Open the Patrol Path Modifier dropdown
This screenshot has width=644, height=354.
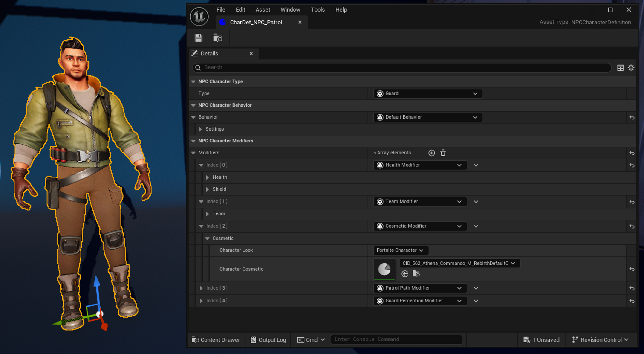tap(420, 288)
